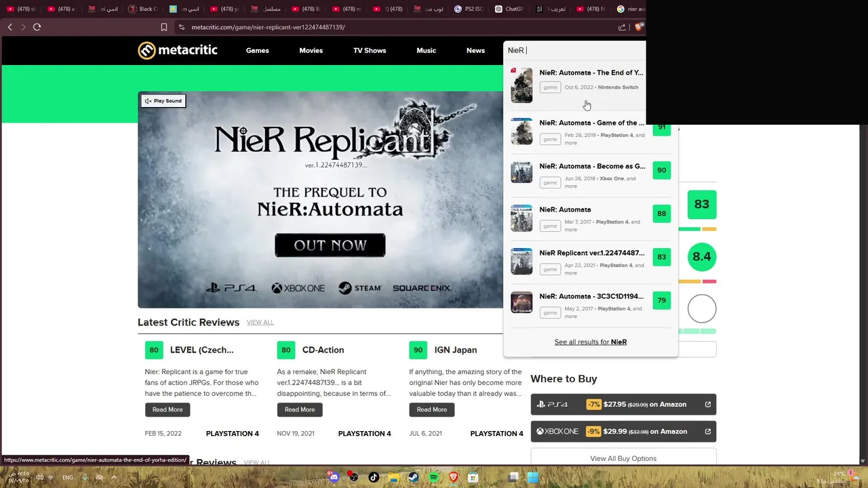The image size is (868, 488).
Task: Bookmark this page with the bookmark icon
Action: (163, 27)
